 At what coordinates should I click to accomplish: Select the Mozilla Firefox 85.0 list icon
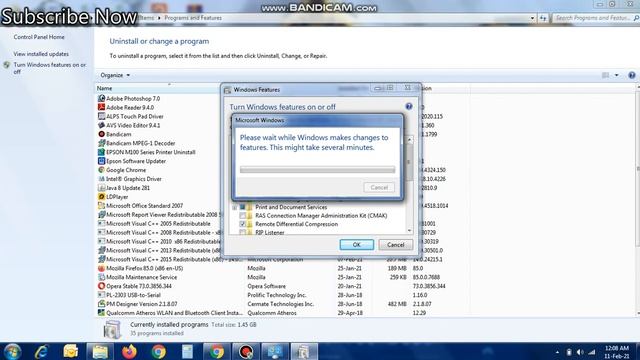(101, 268)
